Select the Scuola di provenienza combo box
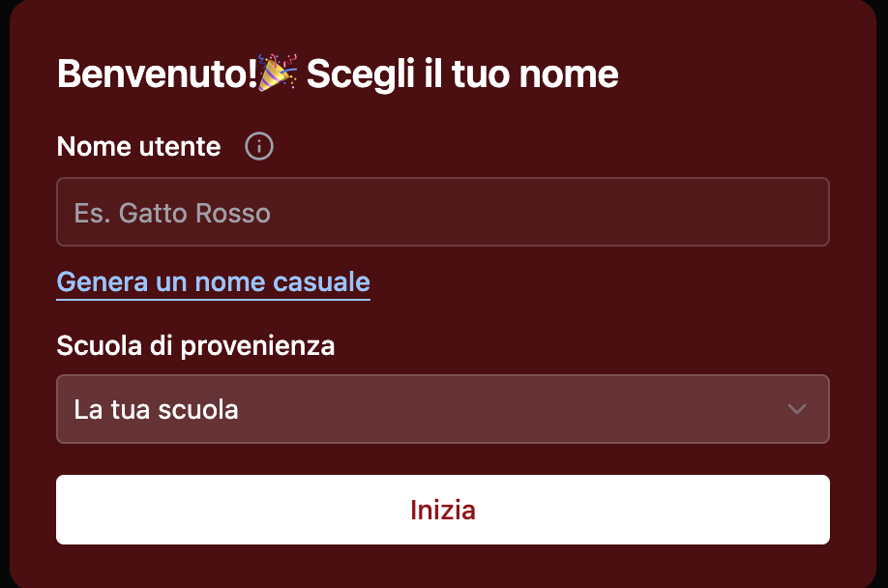Screen dimensions: 888x588 442,409
